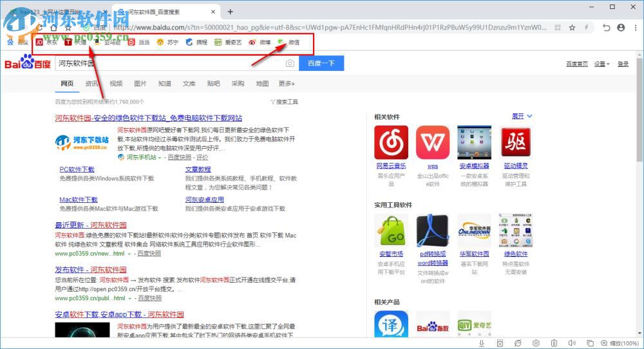Click the 登录 link

pyautogui.click(x=623, y=64)
